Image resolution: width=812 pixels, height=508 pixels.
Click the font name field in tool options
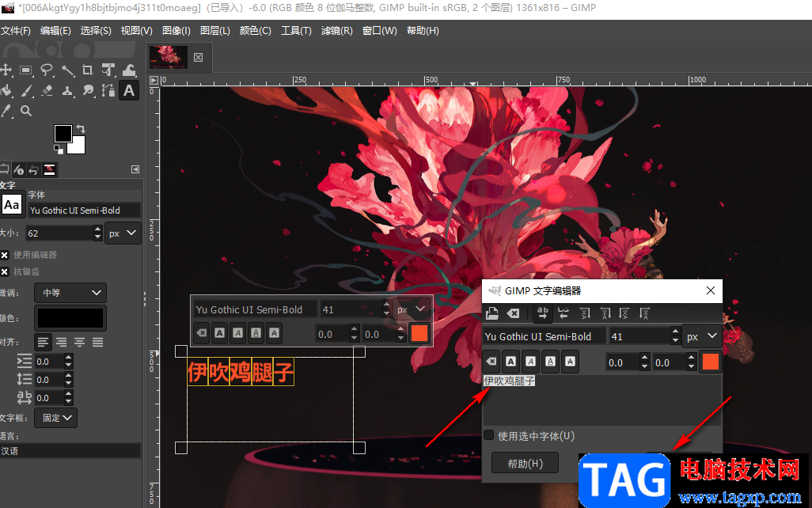tap(84, 210)
